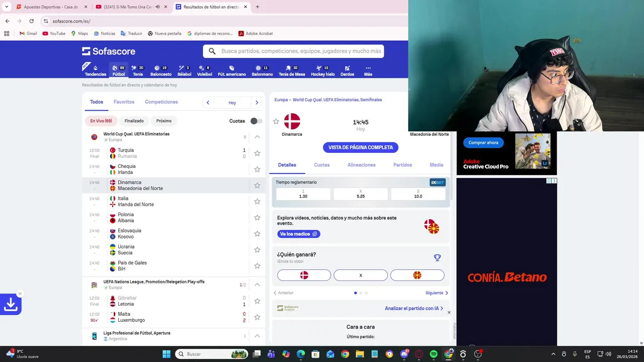Vote X for a draw
Viewport: 644px width, 362px height.
[361, 275]
